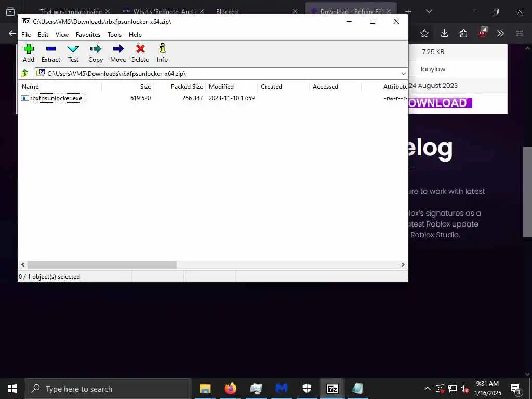Screen dimensions: 532x399
Task: Open the browser extensions puzzle icon
Action: (x=463, y=33)
